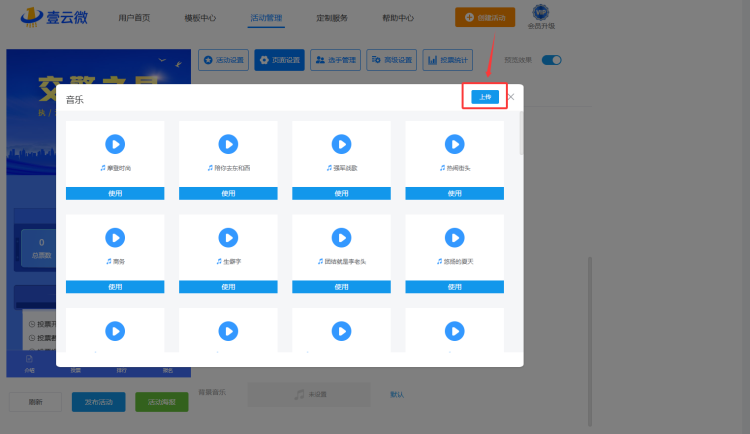
Task: Play the 团结就是李老头 track
Action: [x=341, y=237]
